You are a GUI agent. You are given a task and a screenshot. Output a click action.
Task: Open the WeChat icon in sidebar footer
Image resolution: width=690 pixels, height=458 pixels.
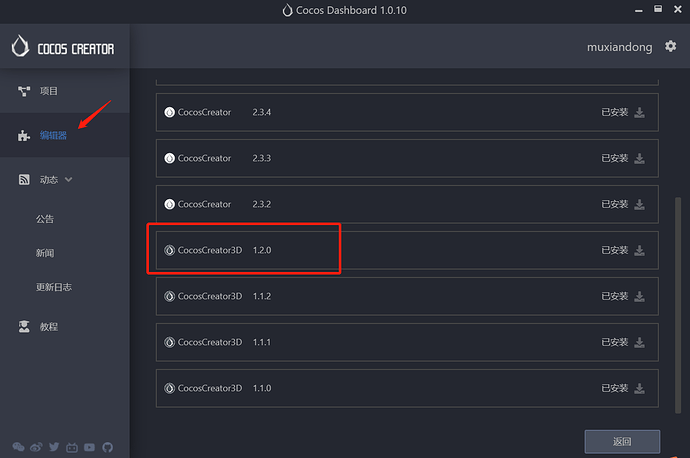click(x=19, y=447)
